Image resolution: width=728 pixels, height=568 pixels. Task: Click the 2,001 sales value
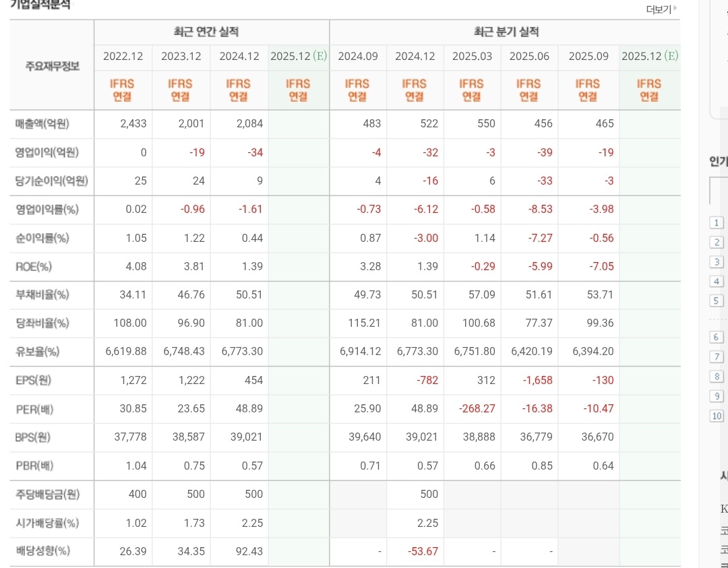tap(191, 123)
